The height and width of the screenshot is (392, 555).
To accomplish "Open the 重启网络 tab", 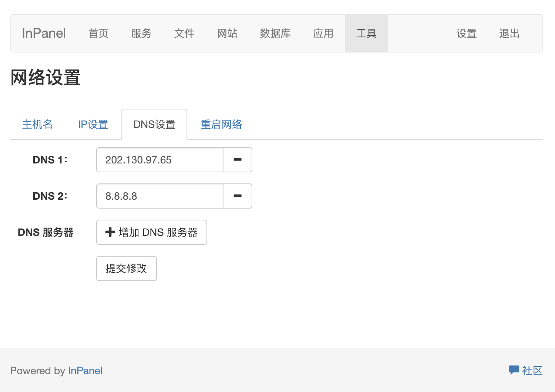I will (x=221, y=124).
